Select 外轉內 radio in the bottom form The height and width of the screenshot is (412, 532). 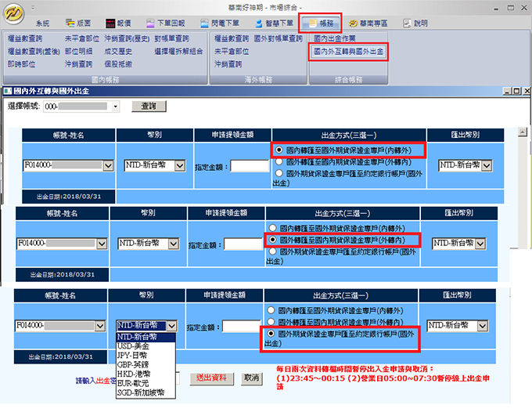271,321
